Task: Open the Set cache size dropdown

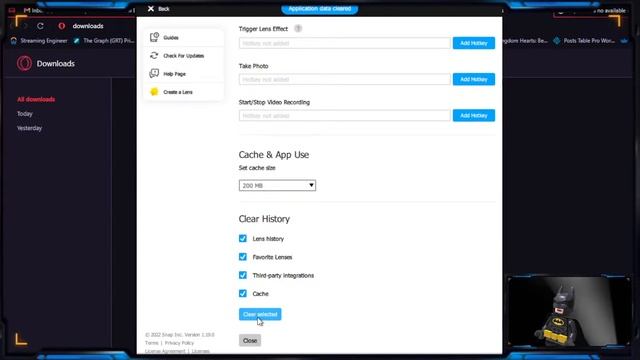Action: point(277,185)
